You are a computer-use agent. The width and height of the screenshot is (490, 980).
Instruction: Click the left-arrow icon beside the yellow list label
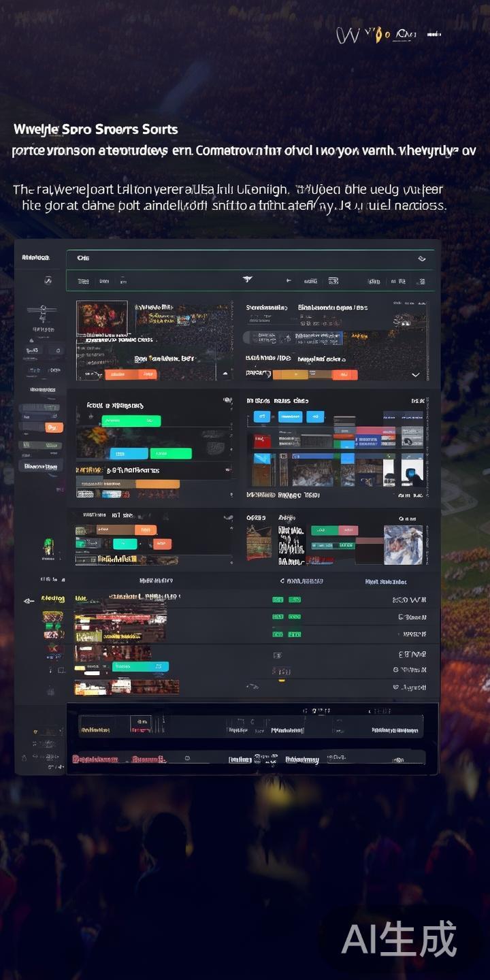[x=29, y=601]
